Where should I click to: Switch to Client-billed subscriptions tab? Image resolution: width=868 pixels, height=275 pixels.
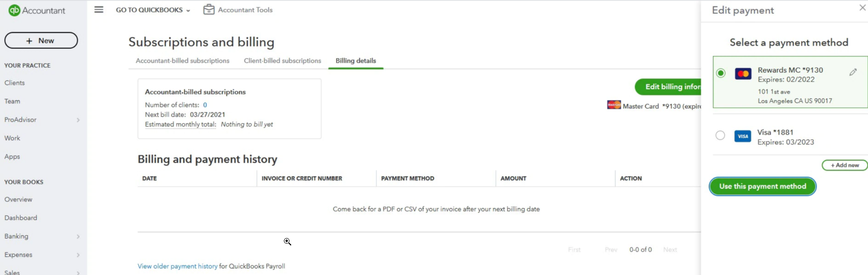tap(282, 61)
